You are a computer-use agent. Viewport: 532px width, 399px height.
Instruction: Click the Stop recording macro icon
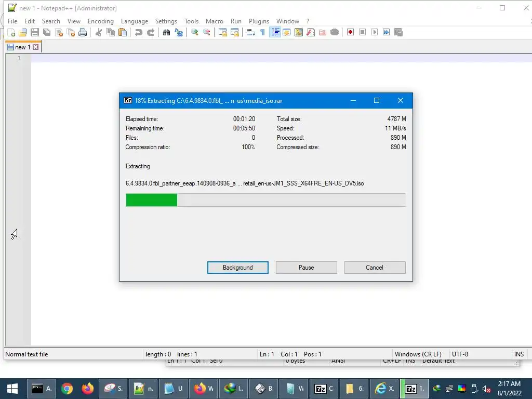(362, 32)
